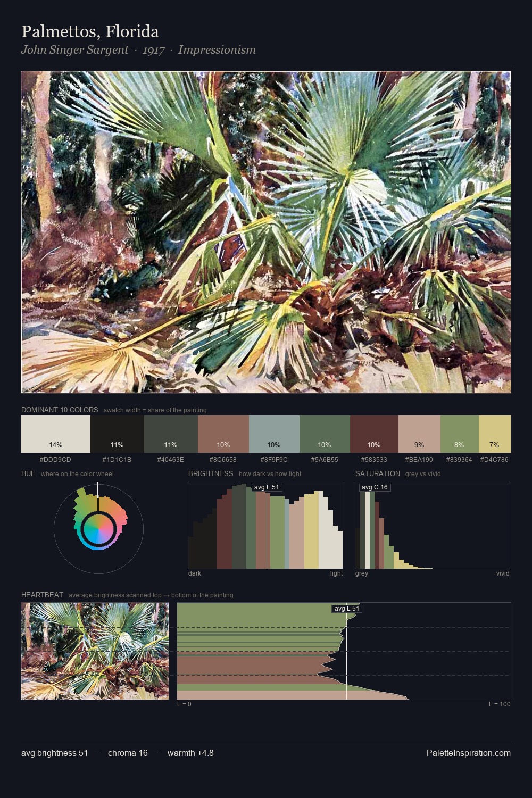
Task: Click the warmth +4.8 footer stat
Action: tap(190, 753)
